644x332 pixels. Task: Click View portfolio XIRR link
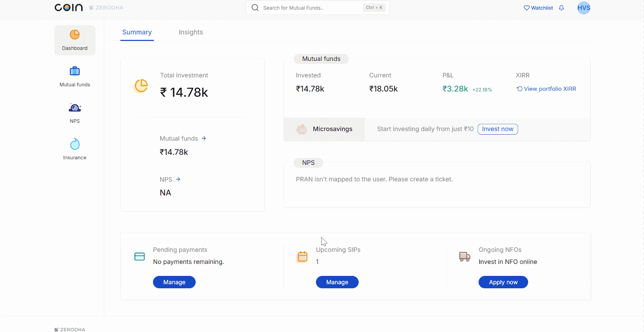(546, 89)
